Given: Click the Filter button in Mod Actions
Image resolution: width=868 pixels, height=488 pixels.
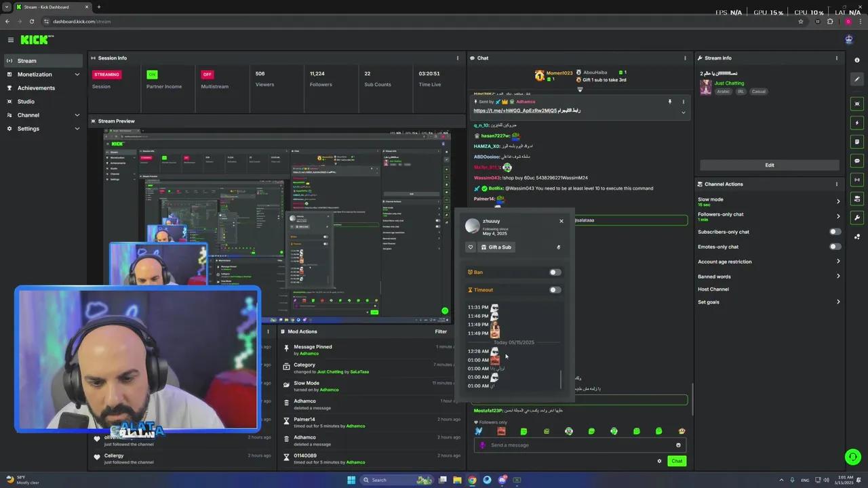Looking at the screenshot, I should (x=441, y=331).
